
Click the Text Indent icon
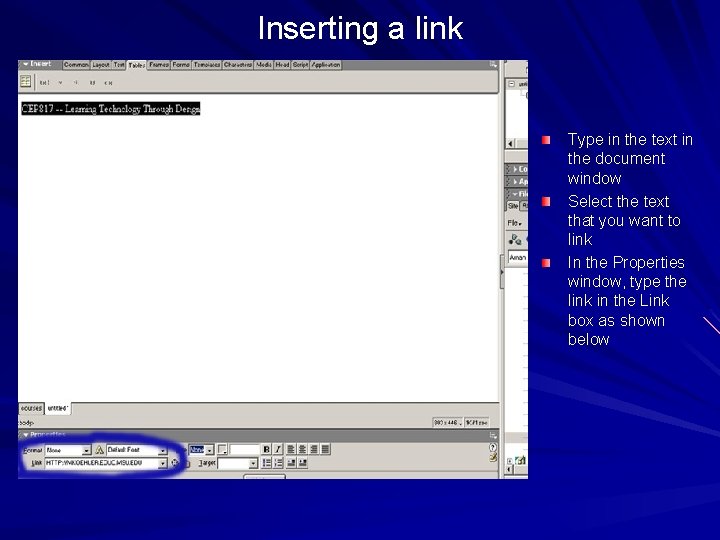point(302,463)
